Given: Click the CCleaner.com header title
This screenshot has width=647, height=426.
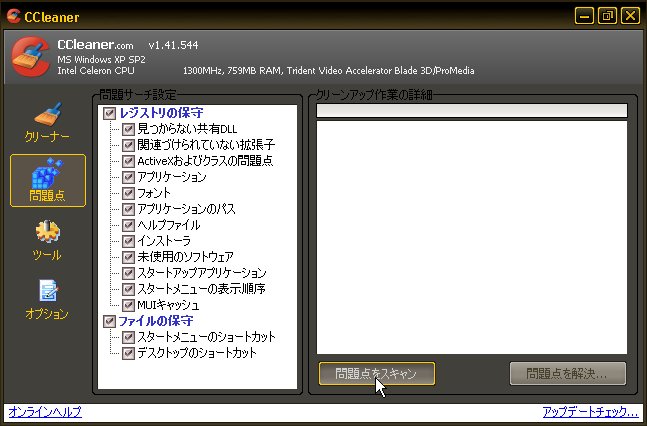Looking at the screenshot, I should 95,45.
